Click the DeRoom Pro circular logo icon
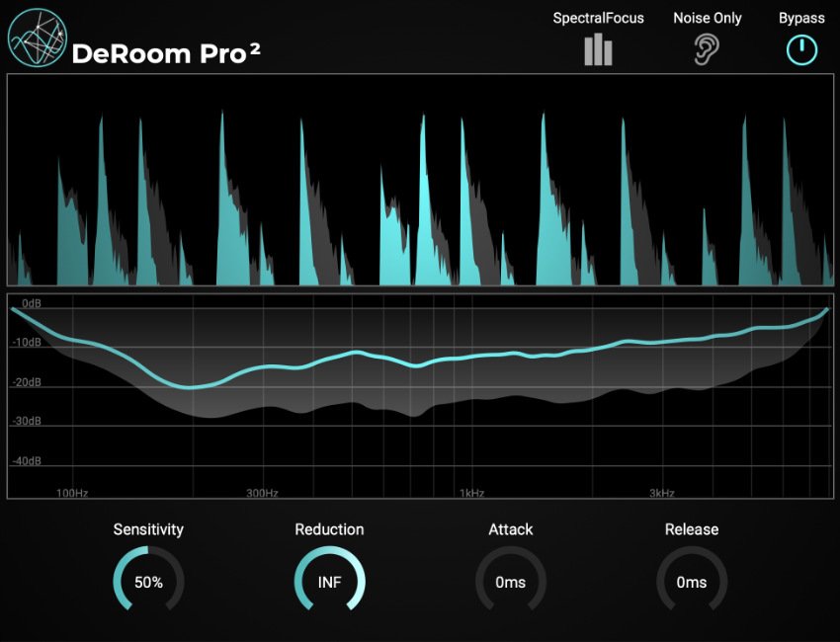The image size is (840, 642). 38,38
